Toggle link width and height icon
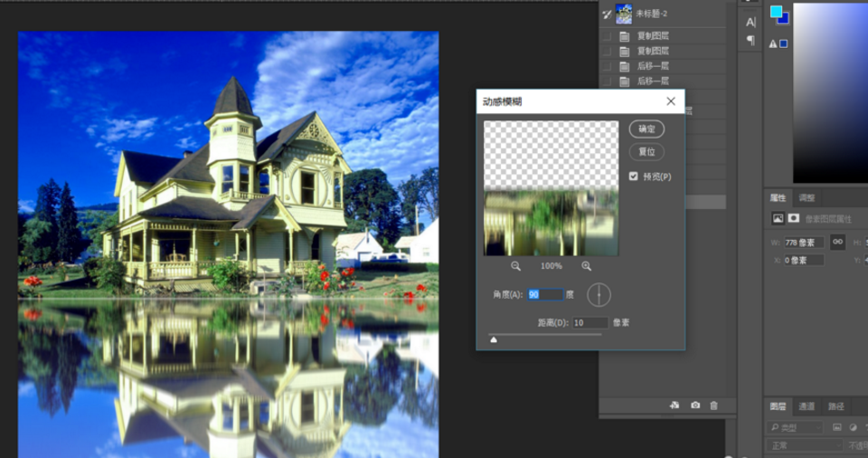This screenshot has height=458, width=868. 838,242
